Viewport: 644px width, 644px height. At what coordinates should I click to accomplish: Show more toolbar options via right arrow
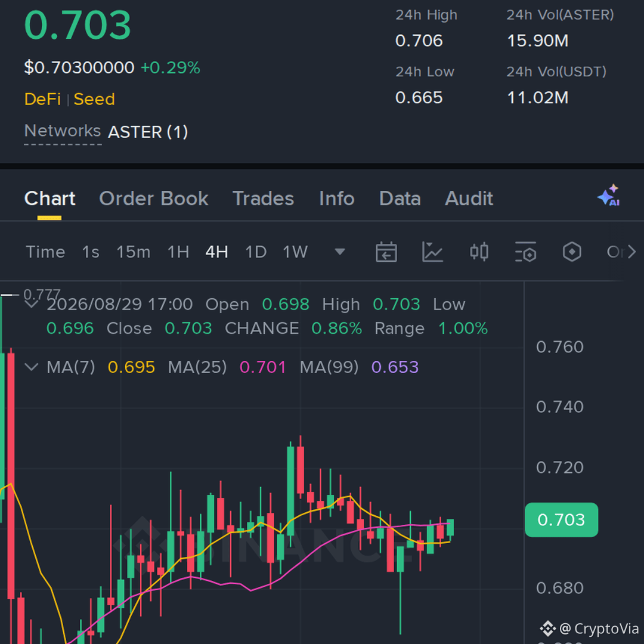(631, 252)
